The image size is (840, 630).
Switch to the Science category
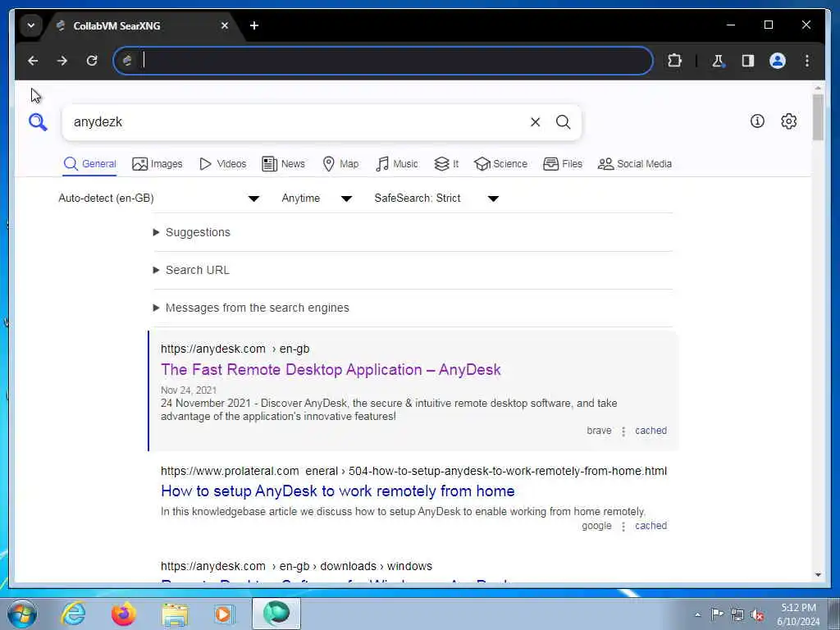501,164
